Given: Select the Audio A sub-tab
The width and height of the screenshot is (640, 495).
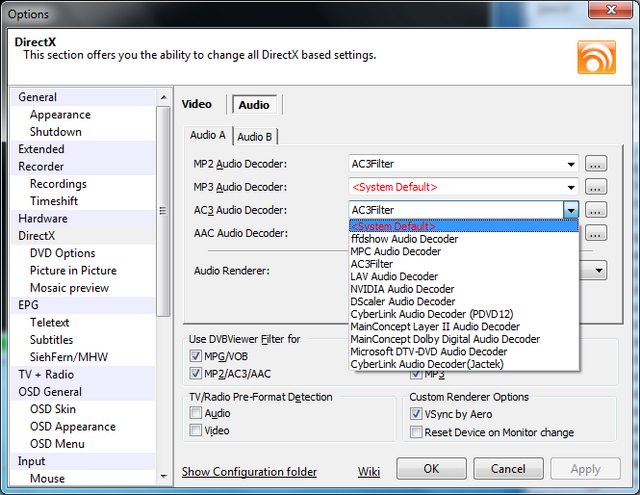Looking at the screenshot, I should [x=208, y=135].
